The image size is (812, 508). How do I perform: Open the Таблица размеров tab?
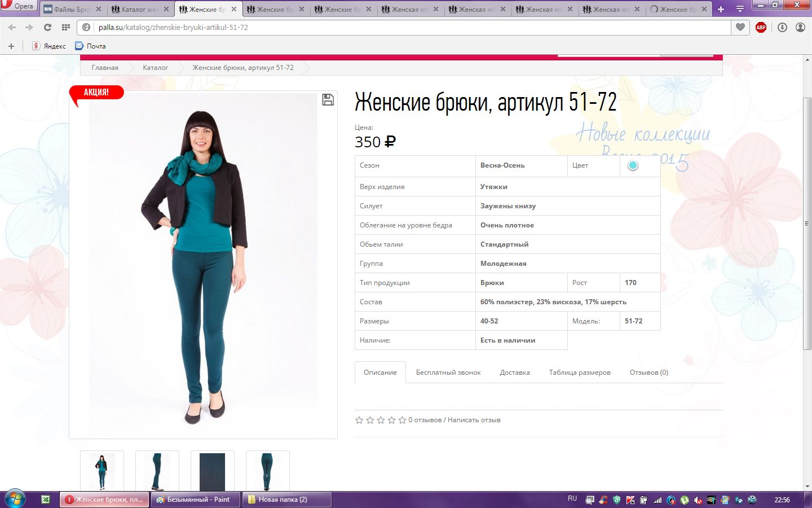(579, 373)
